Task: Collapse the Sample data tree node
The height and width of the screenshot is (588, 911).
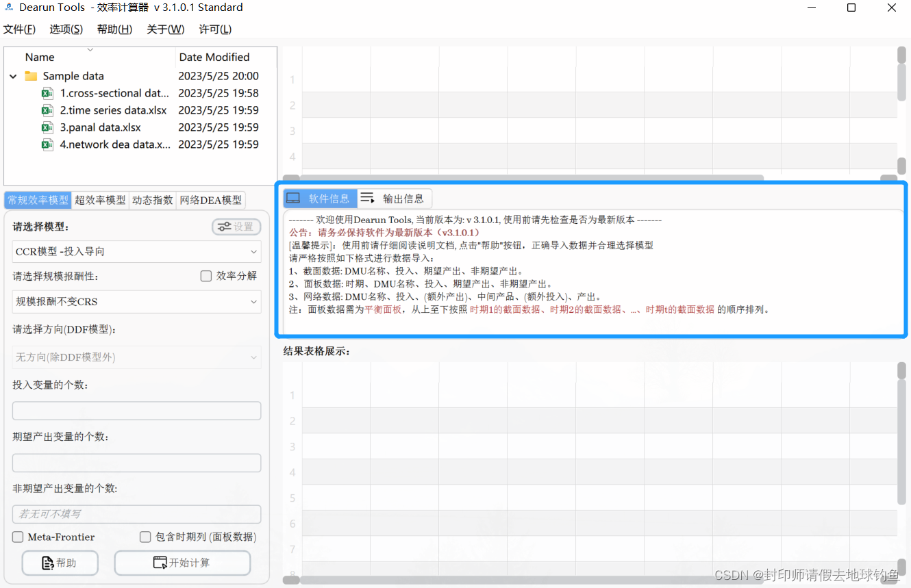Action: pyautogui.click(x=12, y=75)
